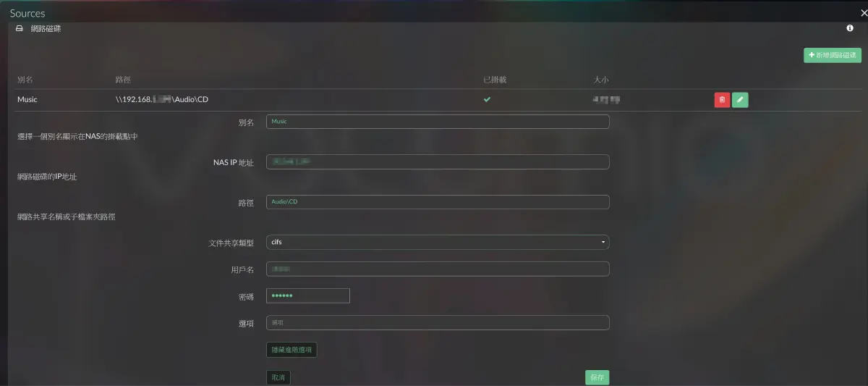Focus the NAS IP 地址 field
Image resolution: width=868 pixels, height=386 pixels.
(x=438, y=161)
